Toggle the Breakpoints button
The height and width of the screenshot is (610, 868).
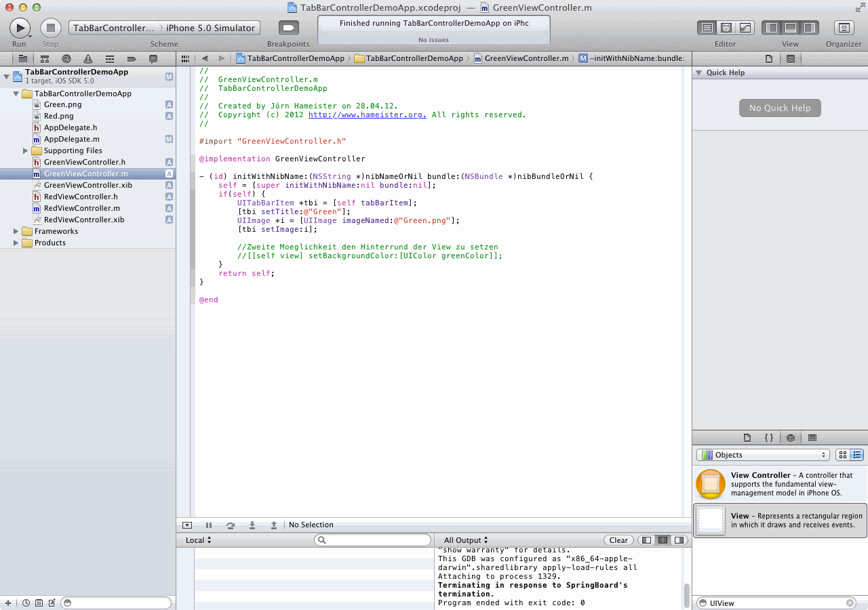(288, 28)
